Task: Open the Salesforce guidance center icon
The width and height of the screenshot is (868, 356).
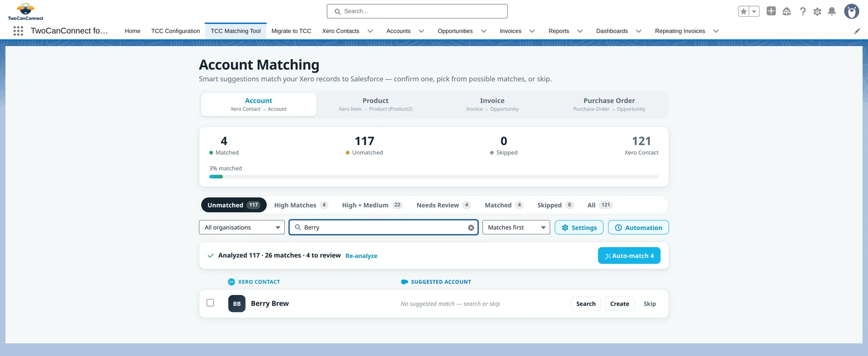Action: point(787,11)
